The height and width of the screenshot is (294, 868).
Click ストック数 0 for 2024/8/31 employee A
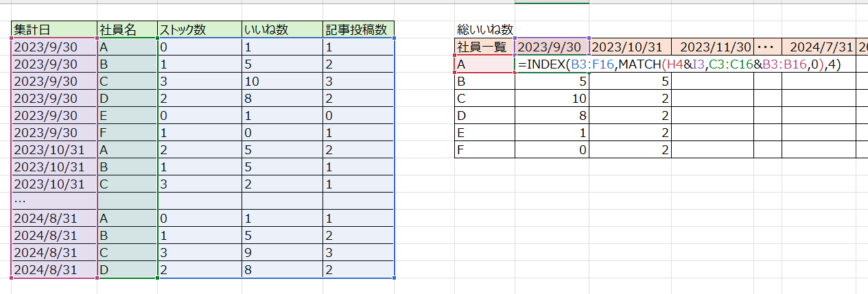(199, 219)
